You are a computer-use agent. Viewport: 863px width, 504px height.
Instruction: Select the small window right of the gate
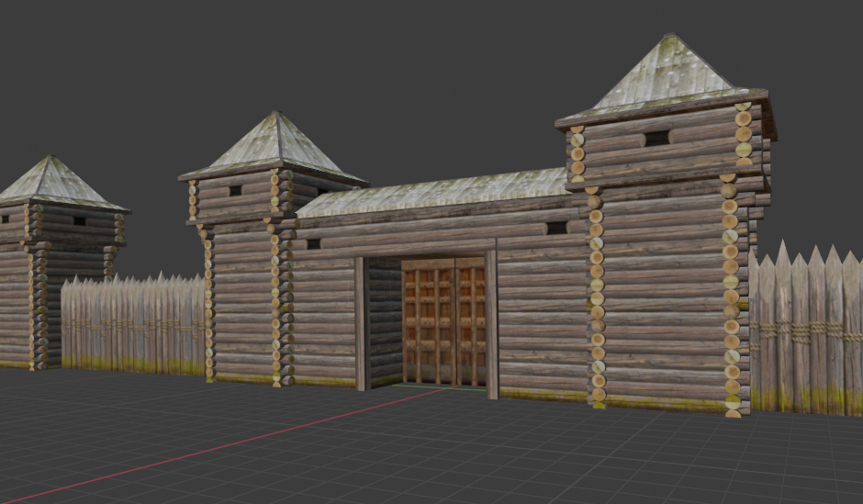556,228
